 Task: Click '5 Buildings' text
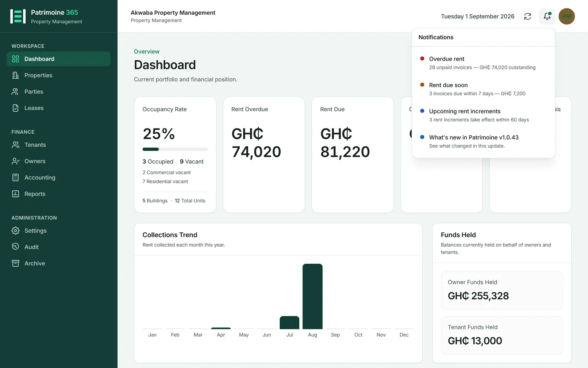pyautogui.click(x=155, y=201)
